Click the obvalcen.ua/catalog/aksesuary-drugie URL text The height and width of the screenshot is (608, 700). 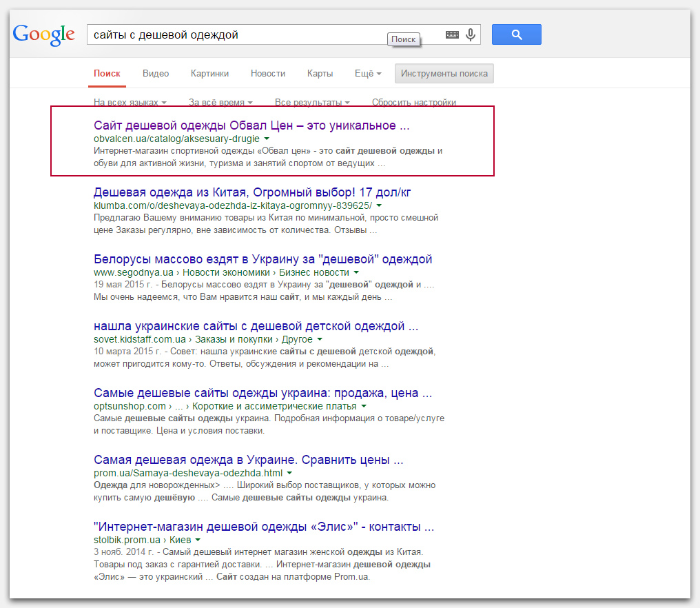[x=176, y=139]
